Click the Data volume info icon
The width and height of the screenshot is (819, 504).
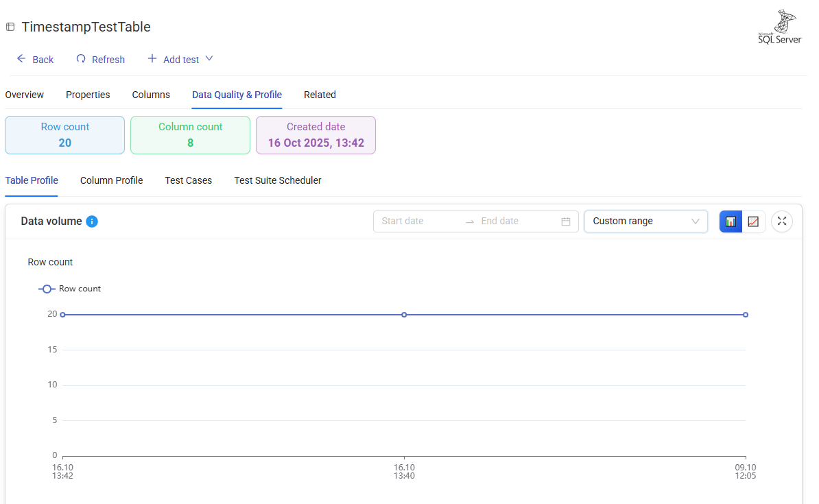tap(92, 221)
